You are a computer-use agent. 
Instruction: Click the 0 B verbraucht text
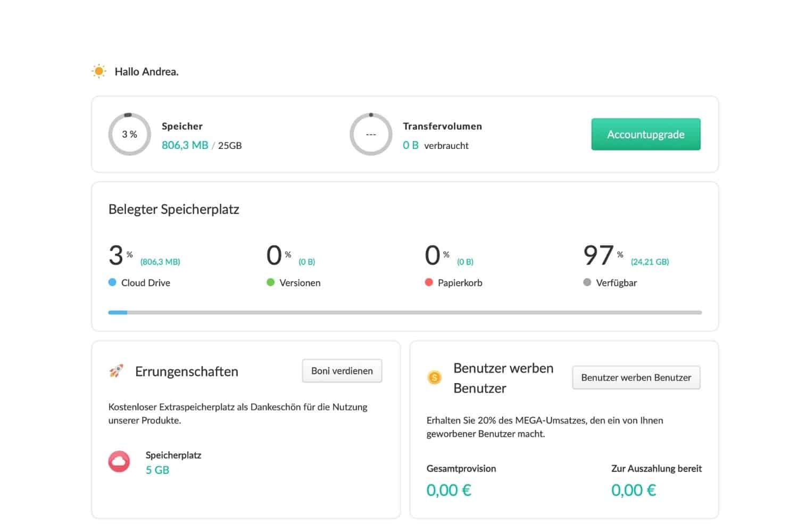tap(436, 145)
